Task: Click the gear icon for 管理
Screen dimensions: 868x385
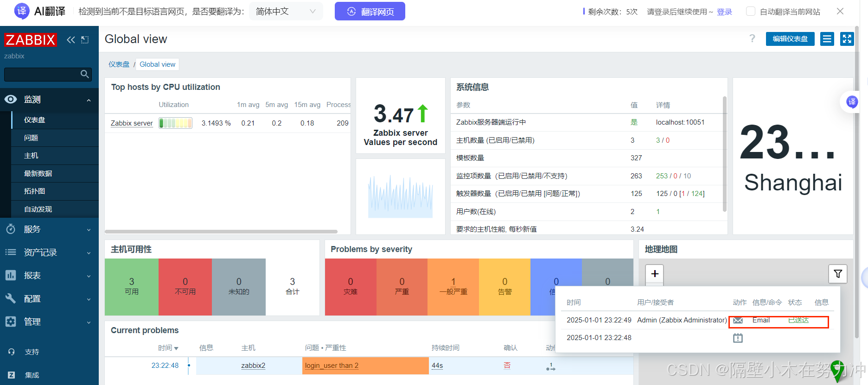Action: tap(11, 322)
